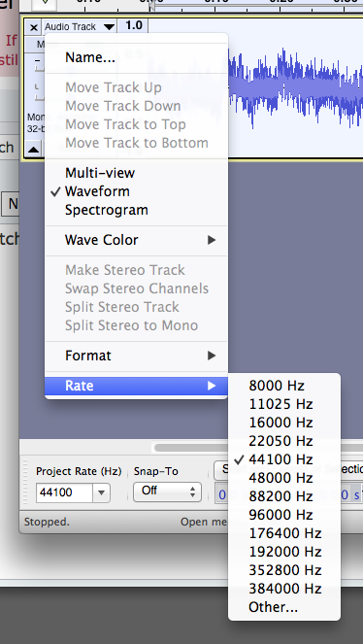The image size is (363, 644).
Task: Set track rate to 192000 Hz
Action: click(284, 552)
